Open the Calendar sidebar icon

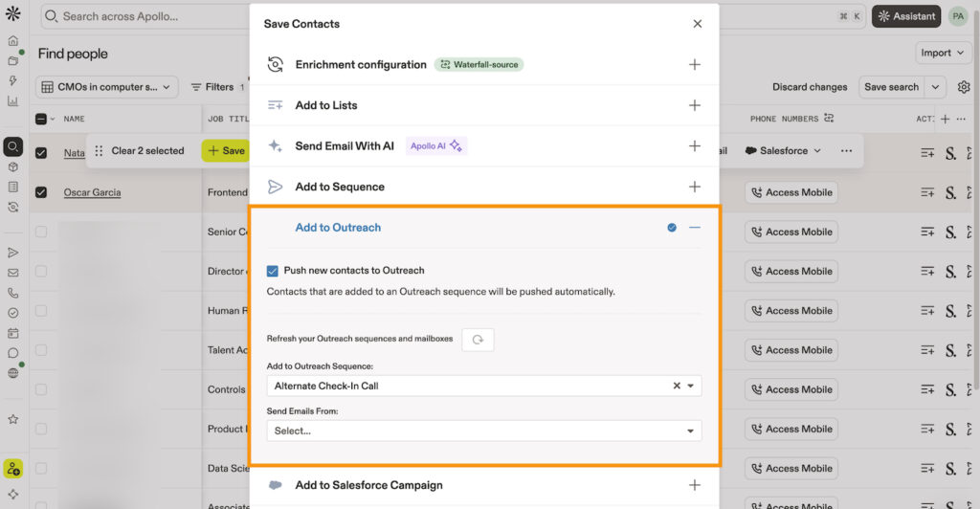[12, 333]
